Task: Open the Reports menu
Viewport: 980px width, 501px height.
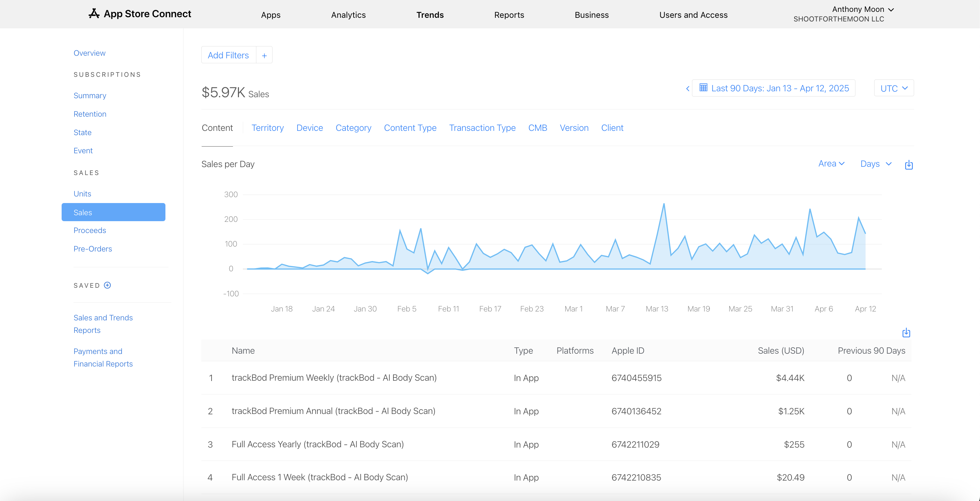Action: [x=509, y=15]
